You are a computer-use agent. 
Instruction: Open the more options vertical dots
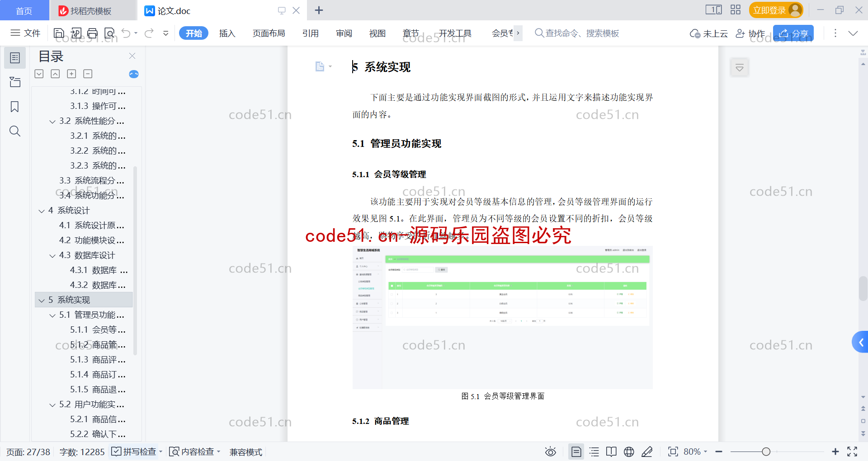click(x=835, y=33)
